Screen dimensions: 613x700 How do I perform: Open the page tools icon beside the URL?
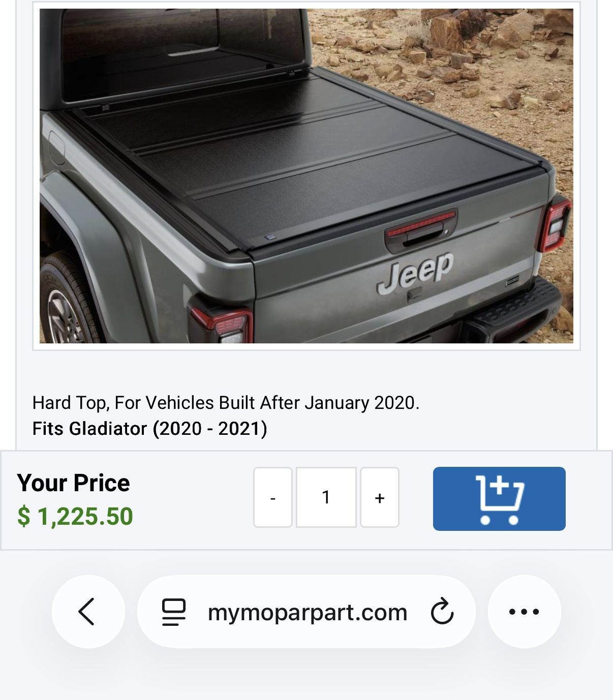click(174, 612)
